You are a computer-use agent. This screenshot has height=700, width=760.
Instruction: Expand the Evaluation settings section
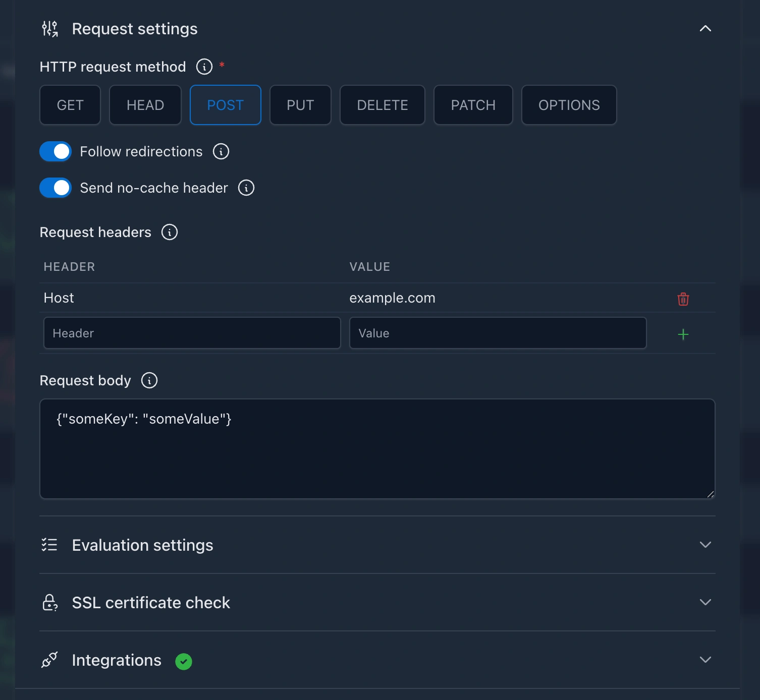[x=705, y=545]
